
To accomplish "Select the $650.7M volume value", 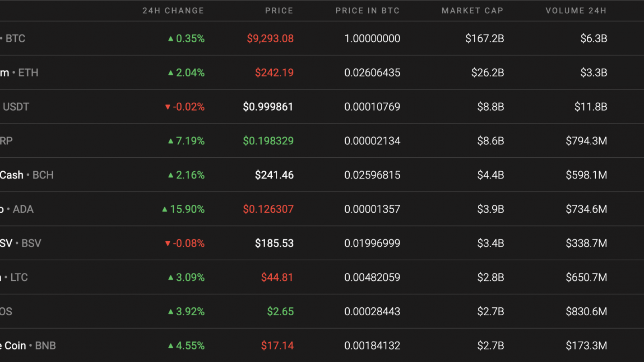I will coord(586,278).
